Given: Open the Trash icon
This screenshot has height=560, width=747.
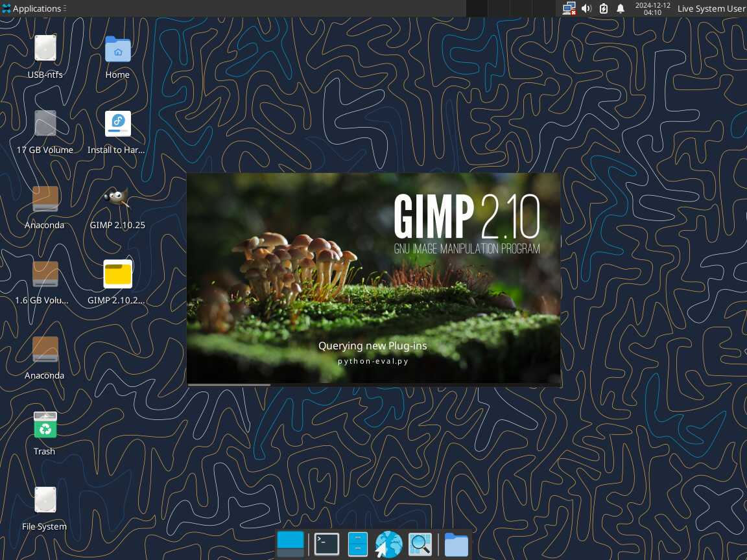Looking at the screenshot, I should (45, 425).
